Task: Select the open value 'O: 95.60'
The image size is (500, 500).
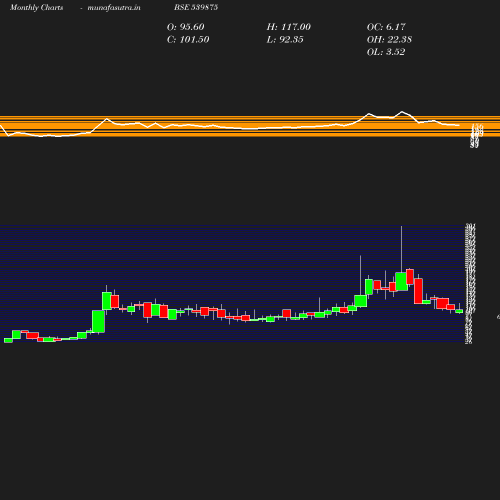Action: pos(185,27)
